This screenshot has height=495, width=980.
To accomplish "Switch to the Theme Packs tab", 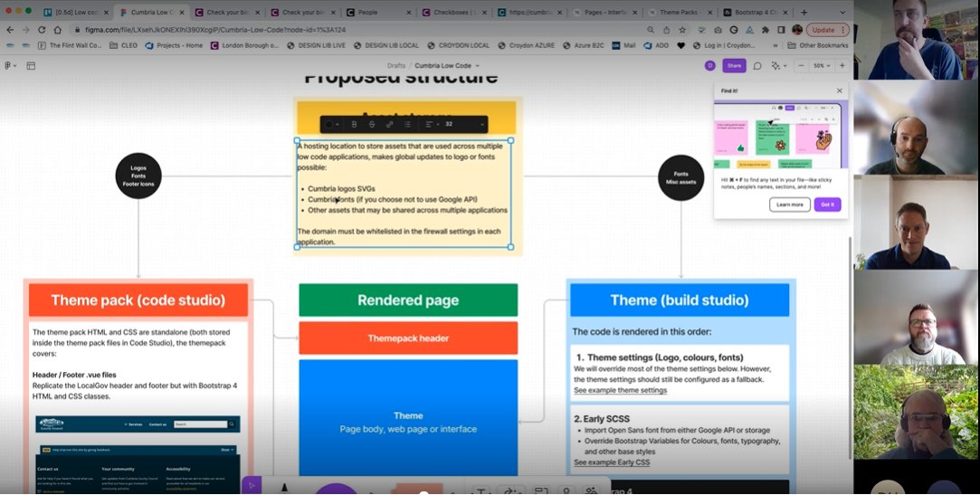I will point(680,12).
